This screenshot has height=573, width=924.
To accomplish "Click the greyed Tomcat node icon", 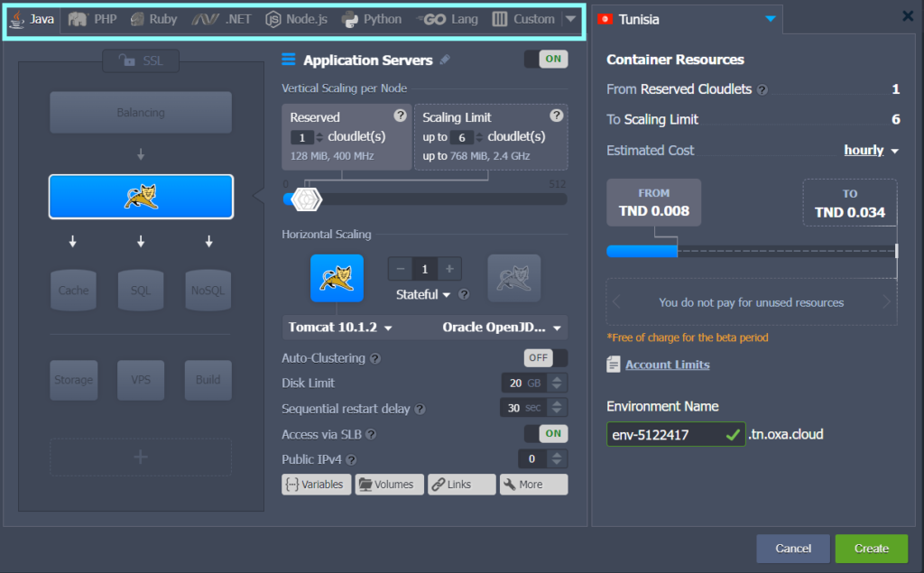I will point(513,278).
